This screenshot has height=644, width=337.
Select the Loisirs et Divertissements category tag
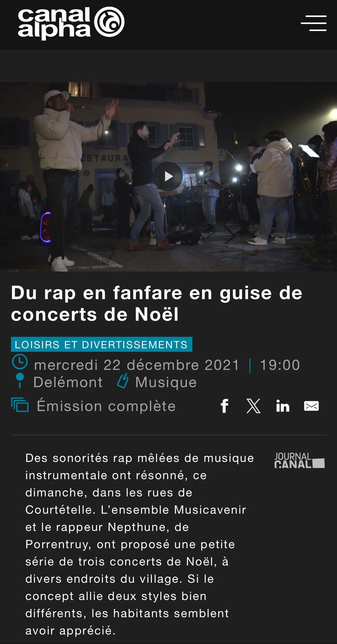[x=101, y=344]
